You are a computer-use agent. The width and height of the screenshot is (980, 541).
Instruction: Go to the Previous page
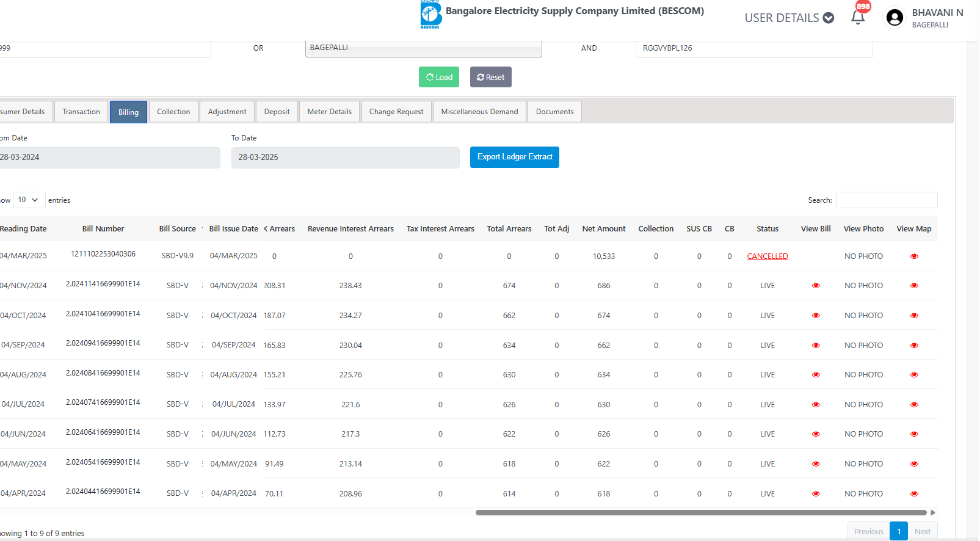click(869, 531)
